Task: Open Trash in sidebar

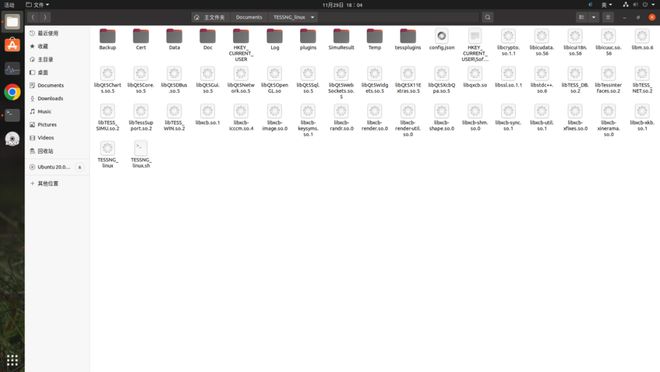Action: [58, 151]
